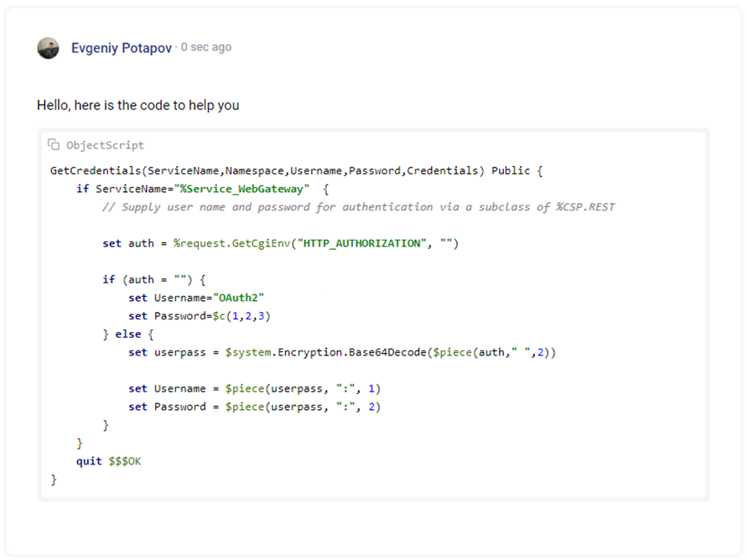Click Evgeniy Potapov's avatar picture
This screenshot has height=560, width=747.
point(49,48)
